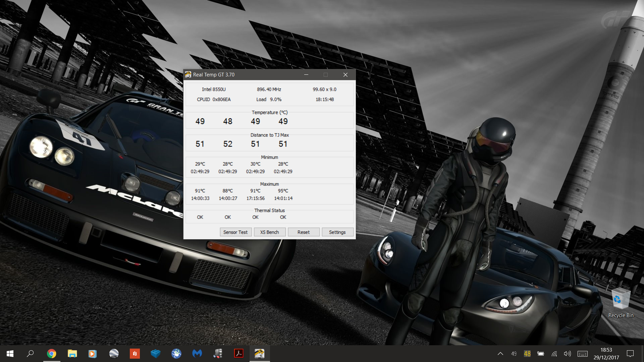
Task: Click the Load 9.0% reading
Action: point(269,99)
